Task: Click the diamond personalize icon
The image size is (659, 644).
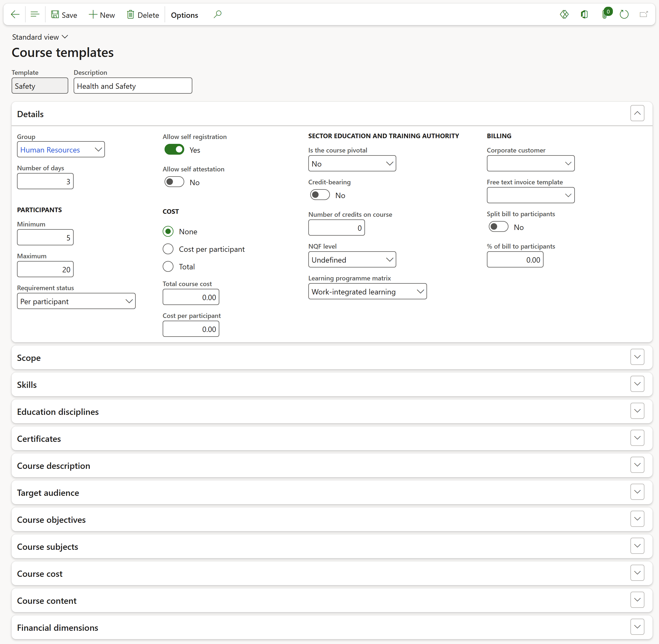Action: coord(564,15)
